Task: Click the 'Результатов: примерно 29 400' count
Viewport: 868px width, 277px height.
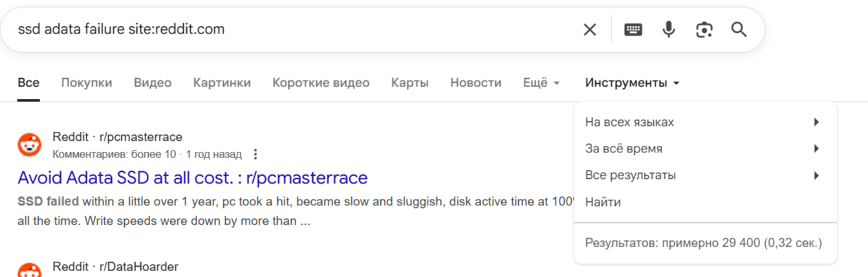Action: point(703,243)
